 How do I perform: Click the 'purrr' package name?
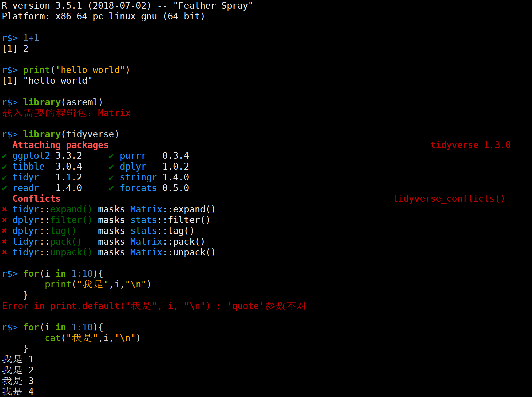133,156
